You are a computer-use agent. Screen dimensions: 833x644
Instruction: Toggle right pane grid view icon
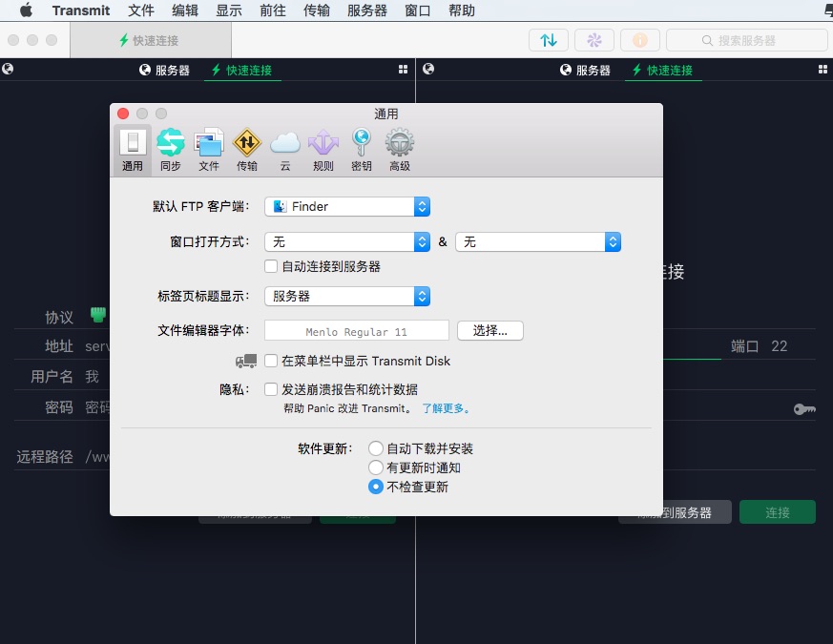823,69
